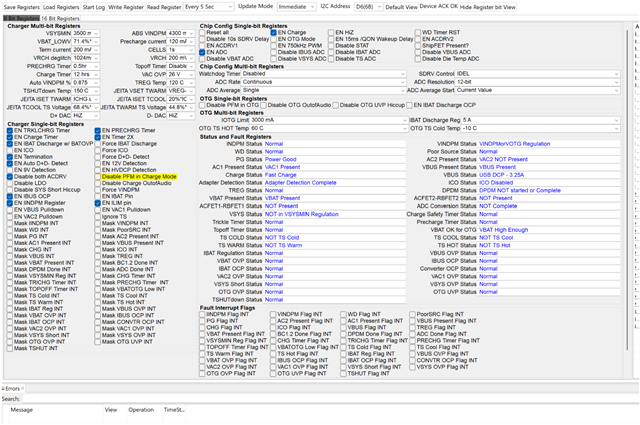Enable the EN ICO checkbox

(10, 150)
